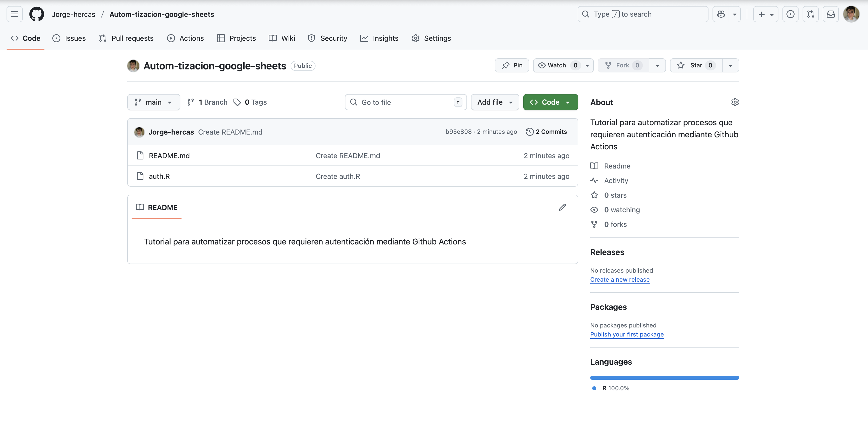This screenshot has height=421, width=868.
Task: Open the green Code dropdown
Action: tap(550, 102)
